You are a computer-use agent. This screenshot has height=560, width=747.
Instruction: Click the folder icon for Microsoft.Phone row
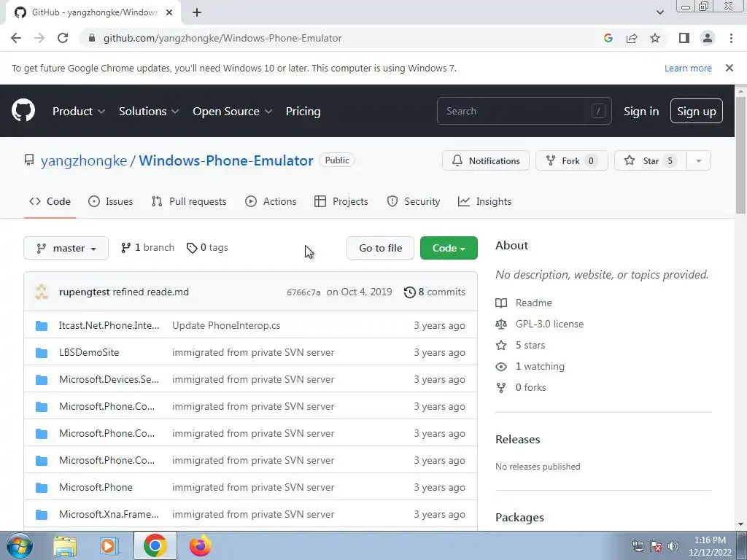42,488
